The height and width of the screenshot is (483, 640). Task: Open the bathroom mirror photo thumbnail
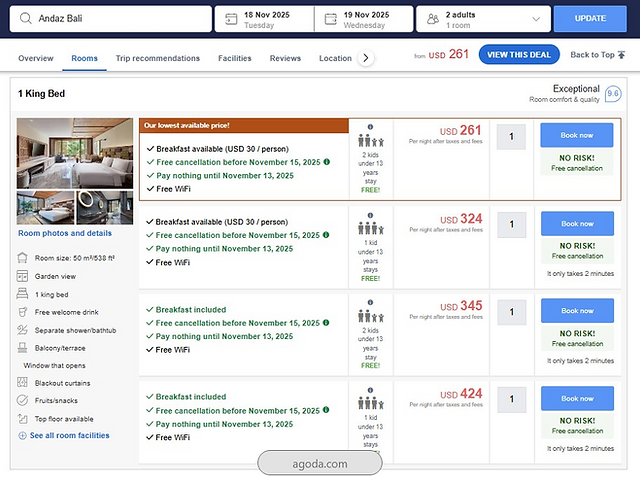coord(105,207)
